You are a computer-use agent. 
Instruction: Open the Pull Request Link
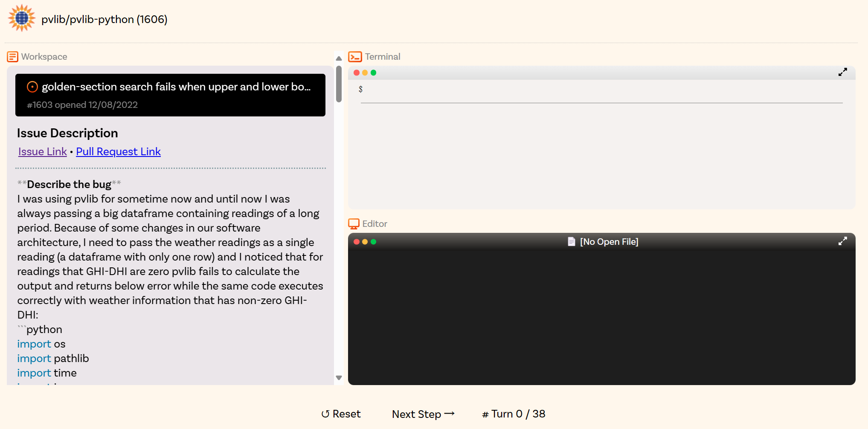tap(119, 152)
